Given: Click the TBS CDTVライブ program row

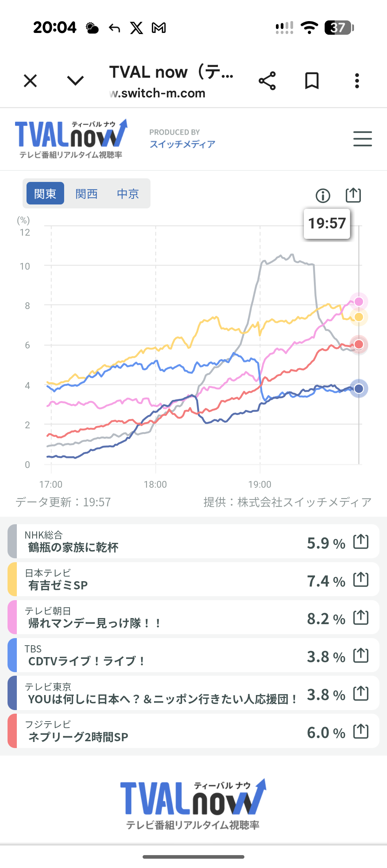Looking at the screenshot, I should (x=193, y=655).
